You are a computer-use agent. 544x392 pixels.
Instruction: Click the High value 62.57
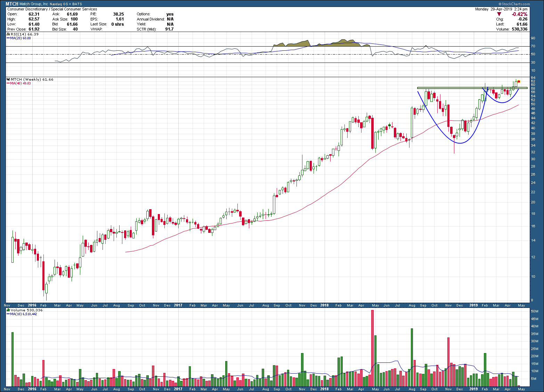(34, 19)
